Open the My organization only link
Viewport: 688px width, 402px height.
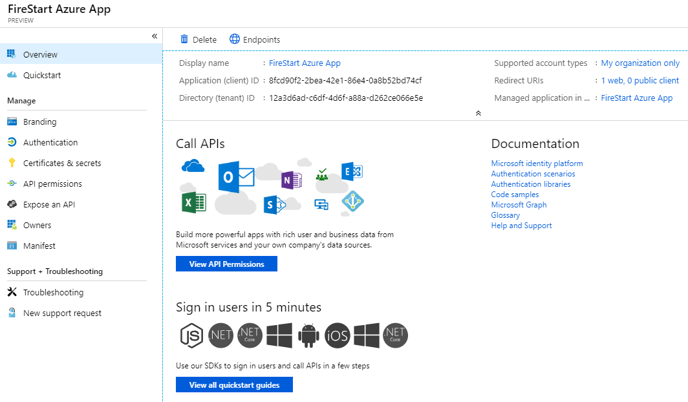640,63
